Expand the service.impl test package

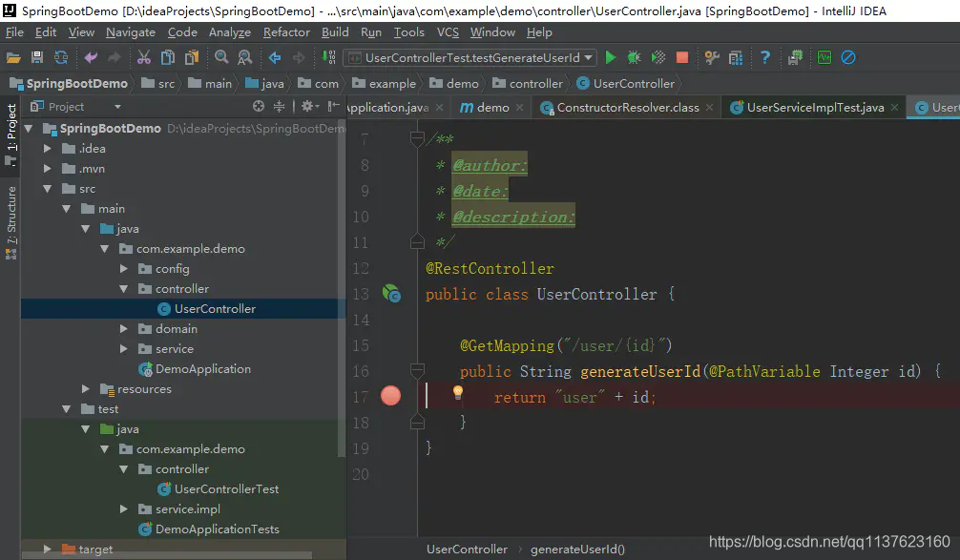pyautogui.click(x=124, y=509)
